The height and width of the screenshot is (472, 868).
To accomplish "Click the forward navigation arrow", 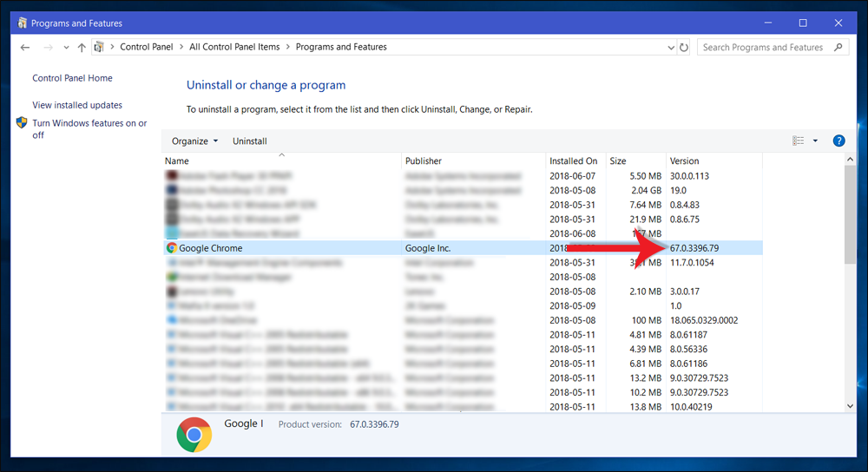I will pos(48,48).
